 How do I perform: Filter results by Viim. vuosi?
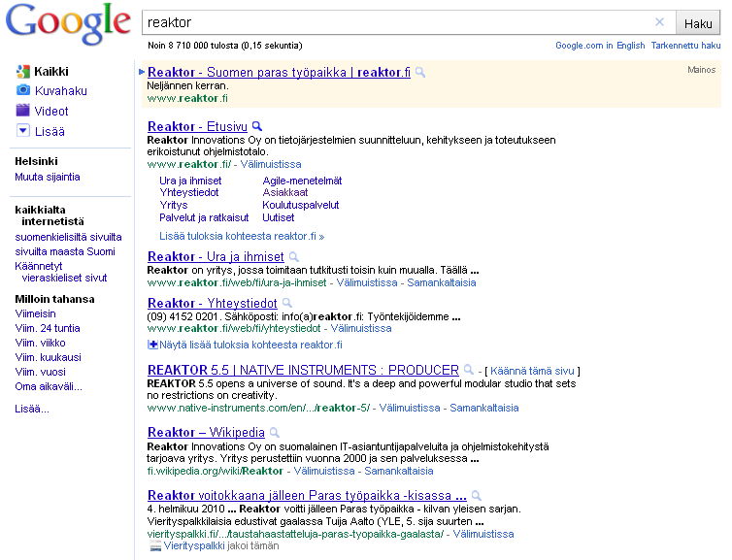[x=40, y=372]
